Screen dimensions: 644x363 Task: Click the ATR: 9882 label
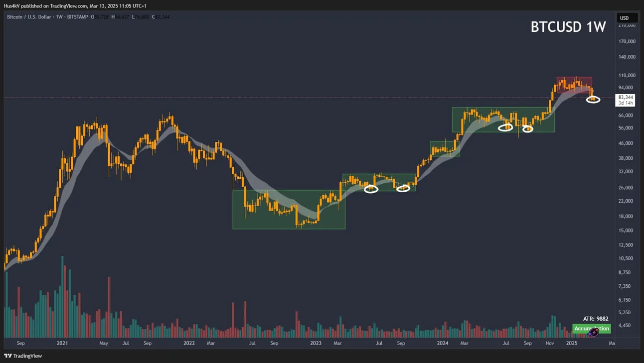click(596, 318)
